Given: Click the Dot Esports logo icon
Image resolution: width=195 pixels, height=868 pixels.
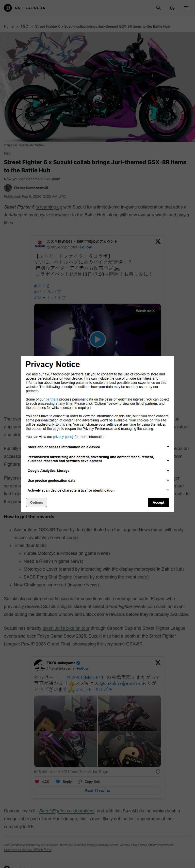Looking at the screenshot, I should point(7,8).
